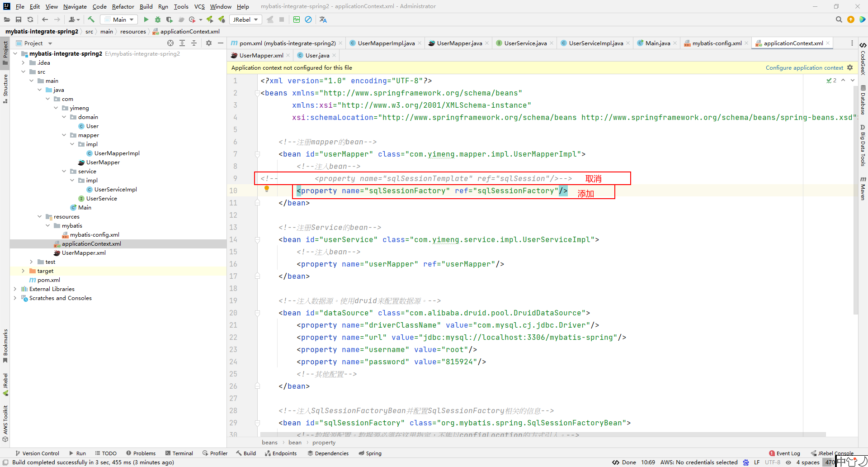Open the Event Log

click(784, 453)
